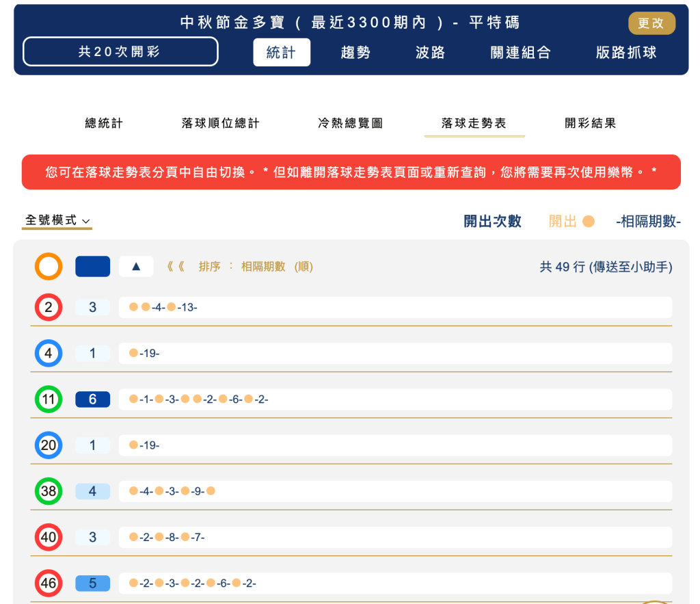Viewport: 700px width, 604px height.
Task: Click the blue pill icon in the sort header
Action: coord(92,266)
